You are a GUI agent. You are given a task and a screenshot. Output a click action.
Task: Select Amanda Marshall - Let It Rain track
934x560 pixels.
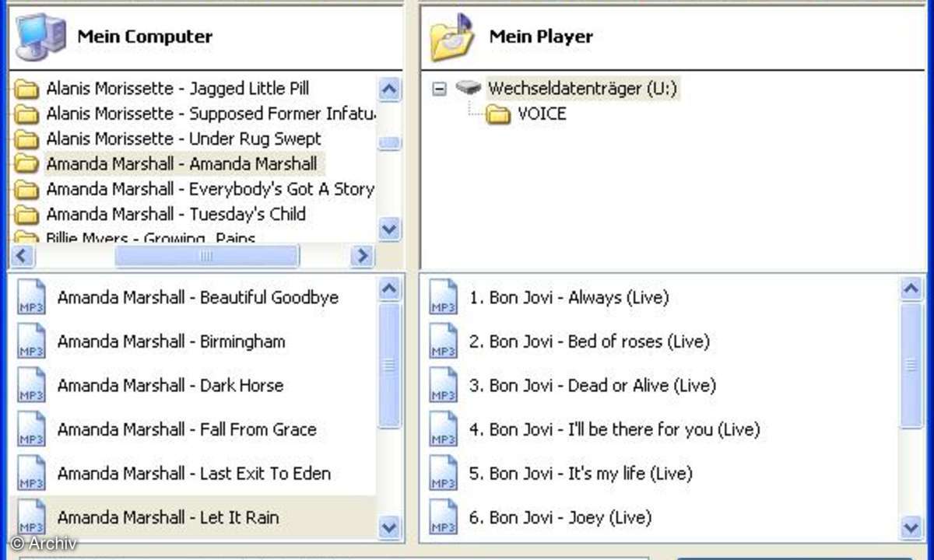point(168,517)
